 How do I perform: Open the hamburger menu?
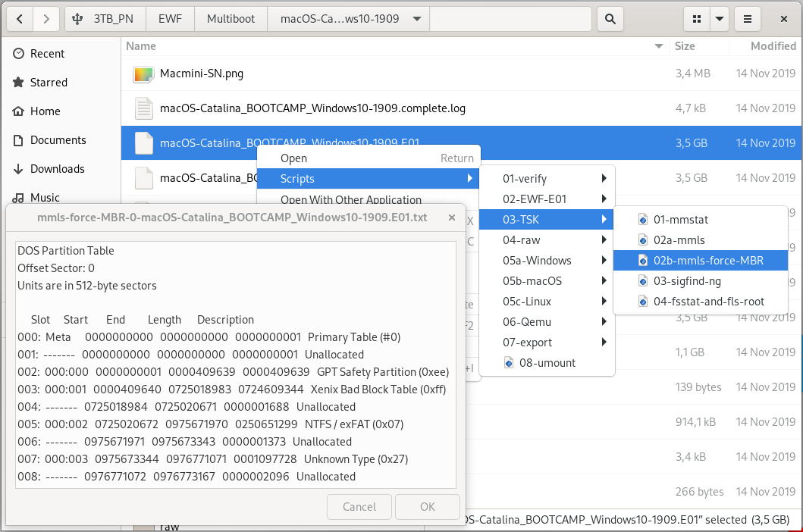747,19
